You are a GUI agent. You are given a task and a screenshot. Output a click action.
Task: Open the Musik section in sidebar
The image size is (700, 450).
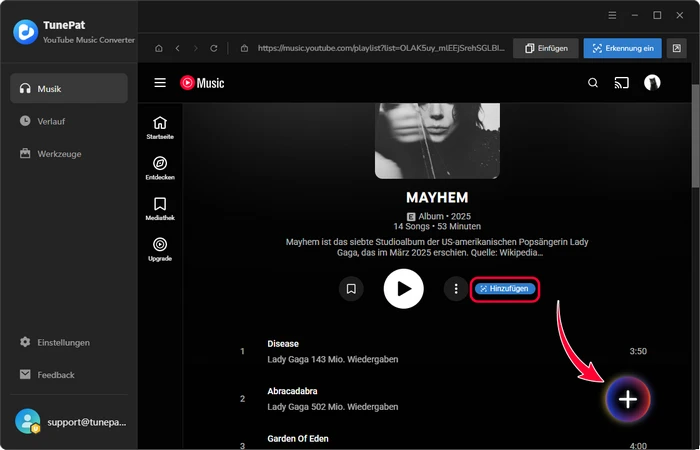(69, 88)
